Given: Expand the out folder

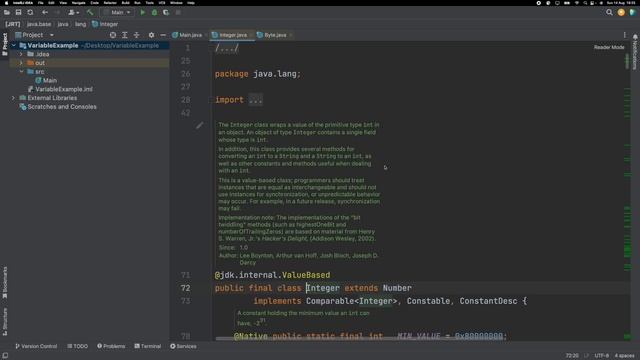Looking at the screenshot, I should (21, 63).
